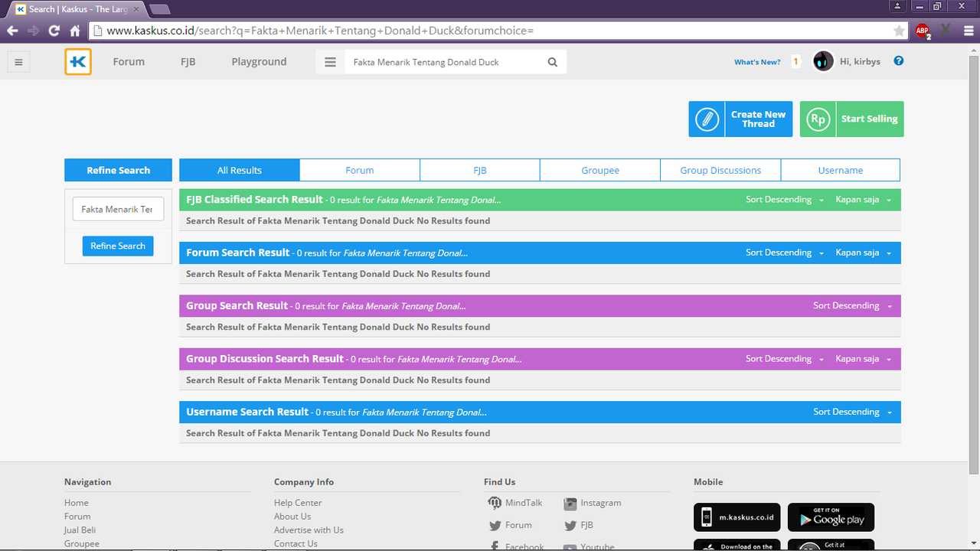This screenshot has width=980, height=551.
Task: Open the Instagram icon link
Action: pos(570,504)
